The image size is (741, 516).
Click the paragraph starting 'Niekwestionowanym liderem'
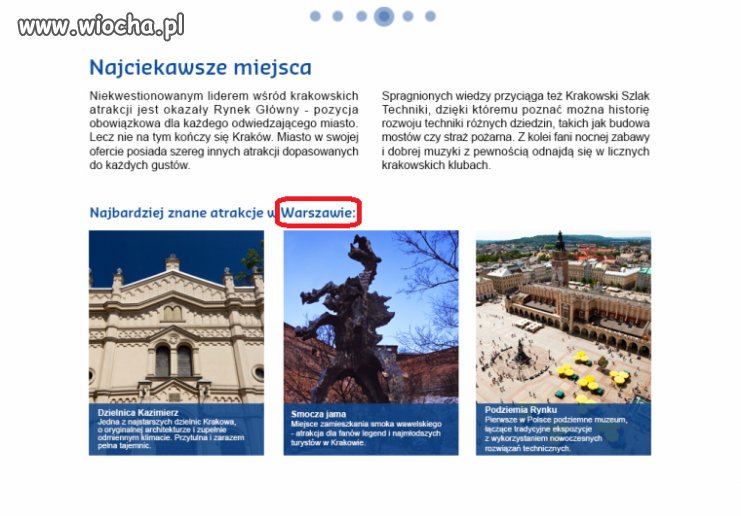click(224, 130)
